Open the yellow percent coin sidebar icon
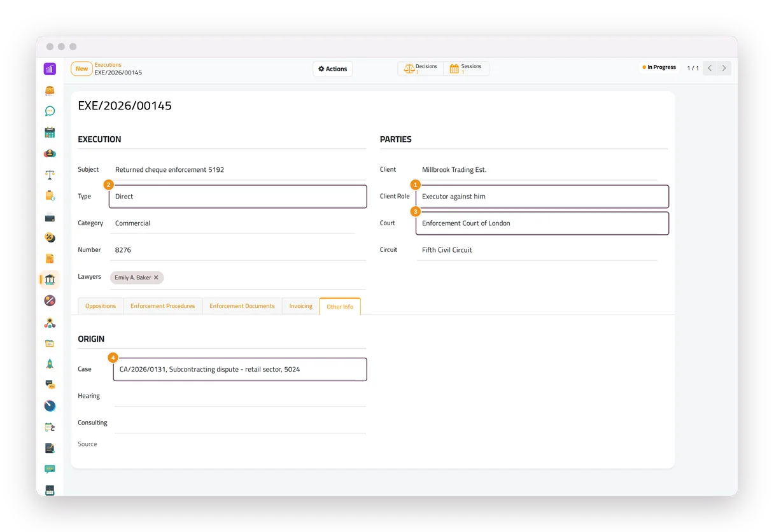This screenshot has width=774, height=532. 50,237
